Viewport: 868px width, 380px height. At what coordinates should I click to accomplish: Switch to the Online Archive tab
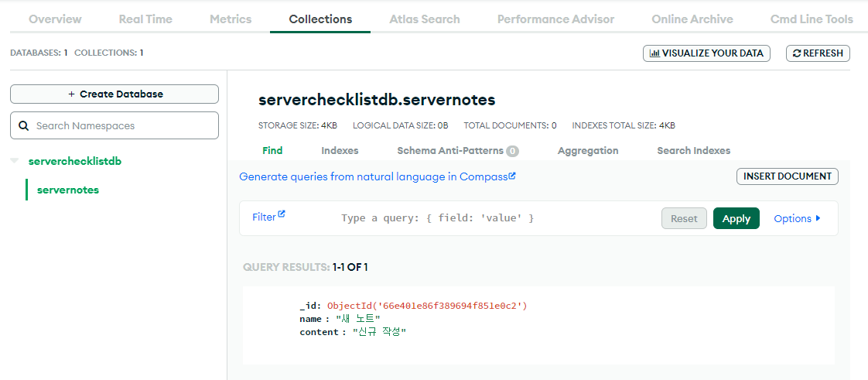click(692, 19)
